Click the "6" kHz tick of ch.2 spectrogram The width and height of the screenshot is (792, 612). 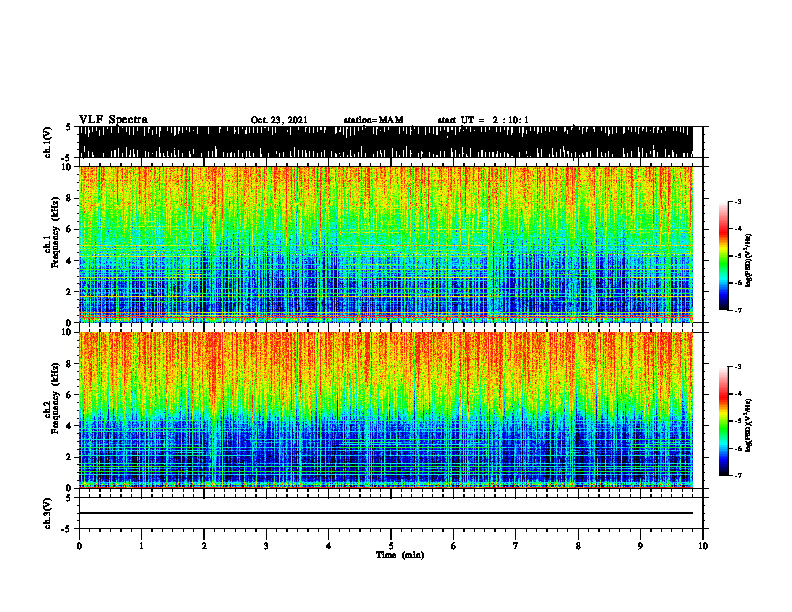click(70, 395)
